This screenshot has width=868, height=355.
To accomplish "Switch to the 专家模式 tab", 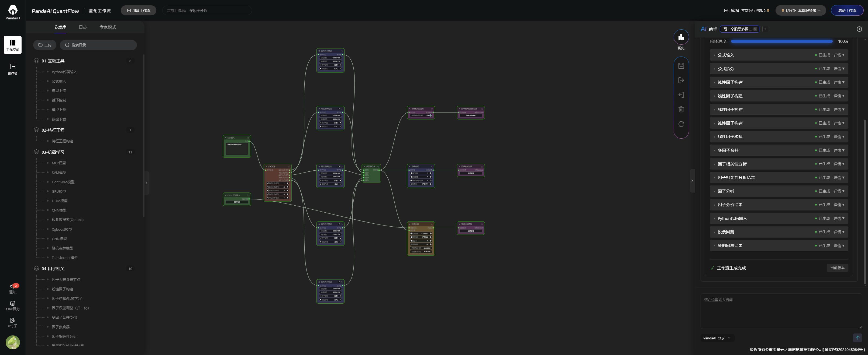I will pos(108,27).
